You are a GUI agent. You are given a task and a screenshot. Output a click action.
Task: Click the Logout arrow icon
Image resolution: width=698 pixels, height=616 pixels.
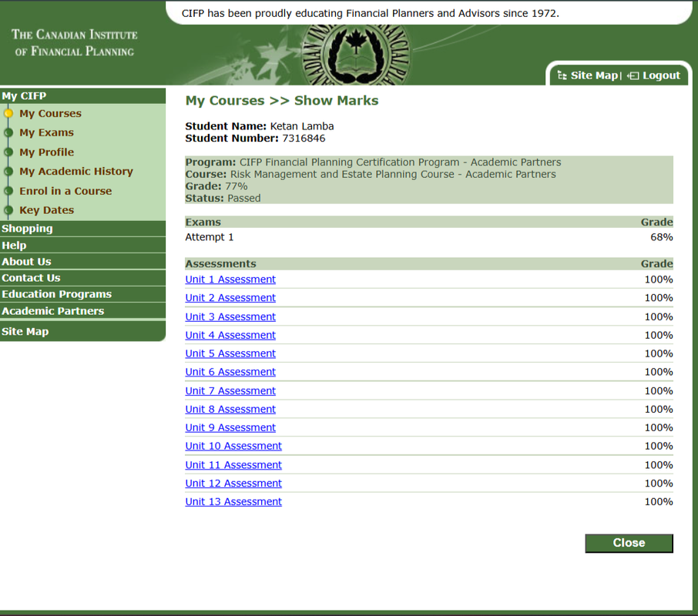[633, 75]
